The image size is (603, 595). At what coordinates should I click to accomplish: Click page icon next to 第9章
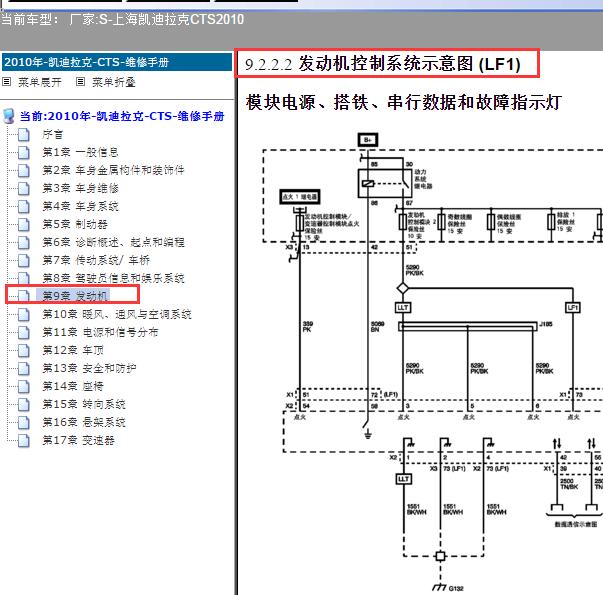click(24, 296)
